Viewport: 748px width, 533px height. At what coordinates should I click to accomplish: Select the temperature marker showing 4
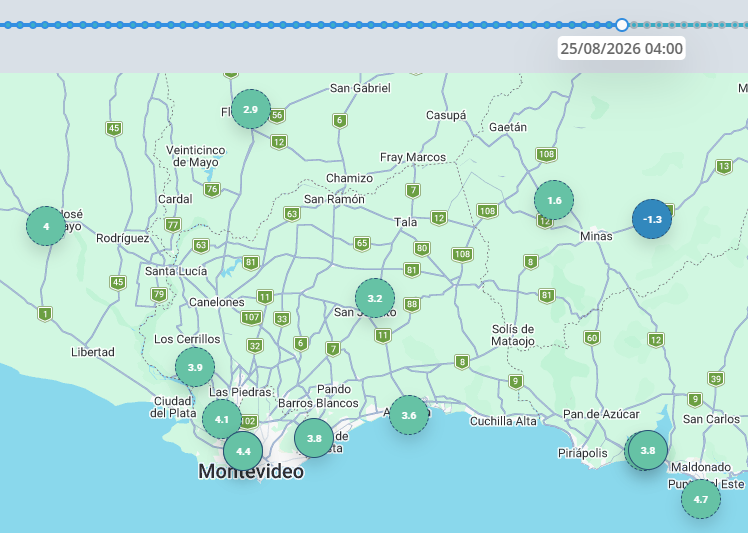(x=46, y=226)
